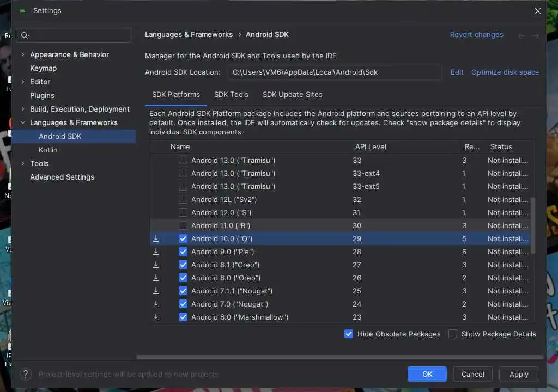This screenshot has height=392, width=558.
Task: Uncheck Android 7.1.1 Nougat checkbox
Action: pyautogui.click(x=183, y=291)
